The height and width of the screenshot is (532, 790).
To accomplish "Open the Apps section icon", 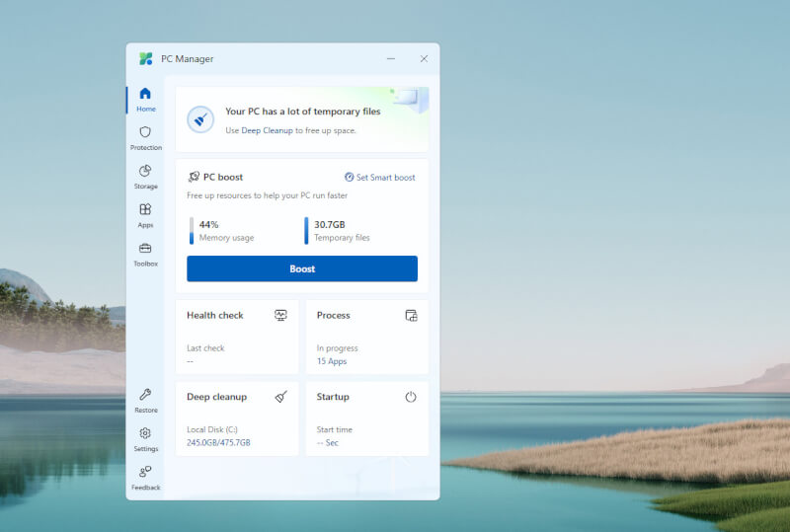I will click(145, 214).
